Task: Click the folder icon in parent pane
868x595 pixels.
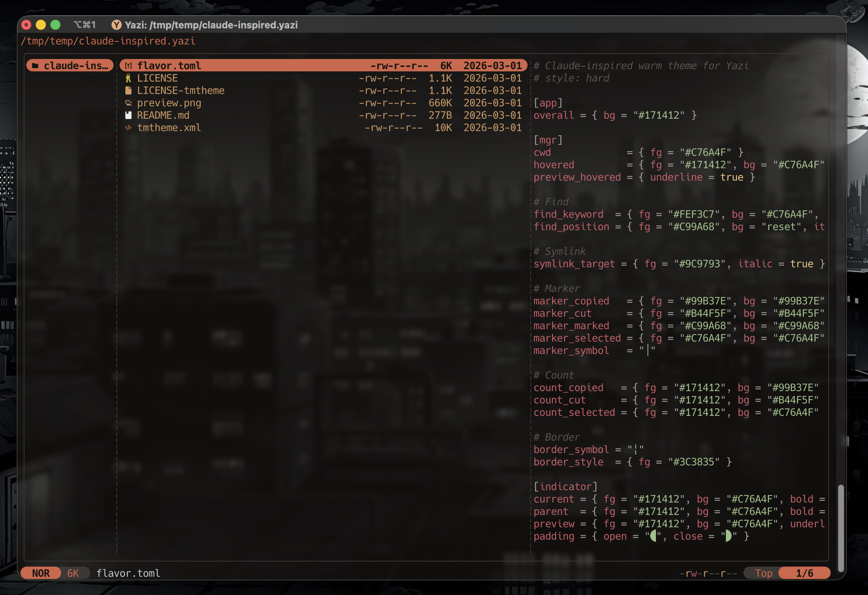Action: (x=35, y=66)
